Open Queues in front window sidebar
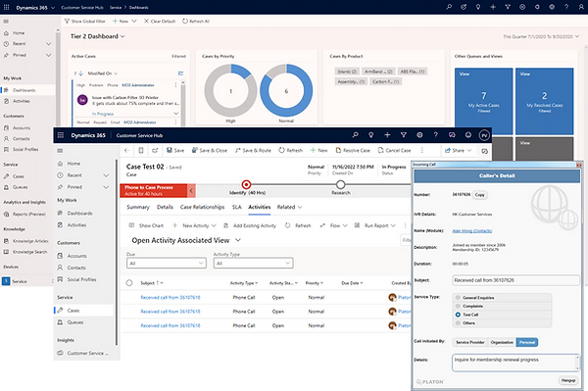 coord(75,322)
